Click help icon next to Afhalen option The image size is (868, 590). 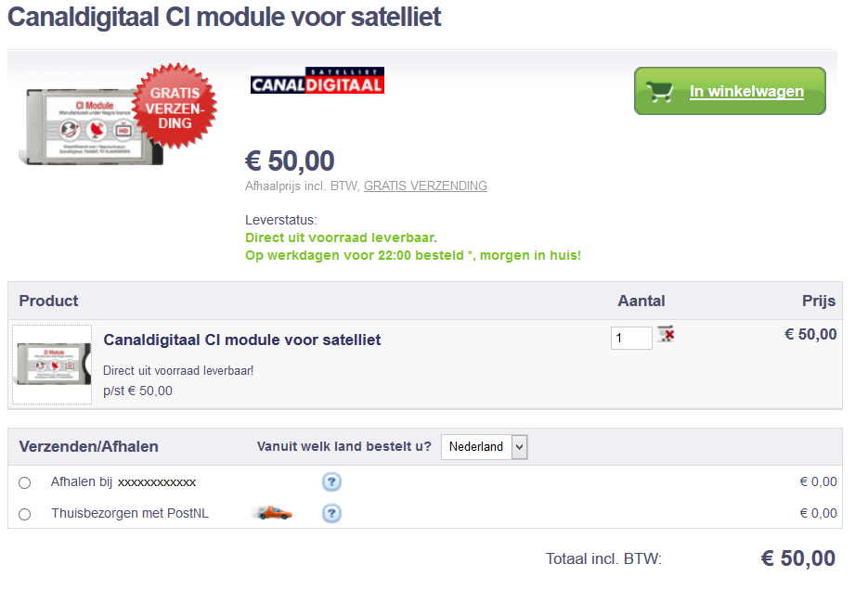tap(331, 482)
